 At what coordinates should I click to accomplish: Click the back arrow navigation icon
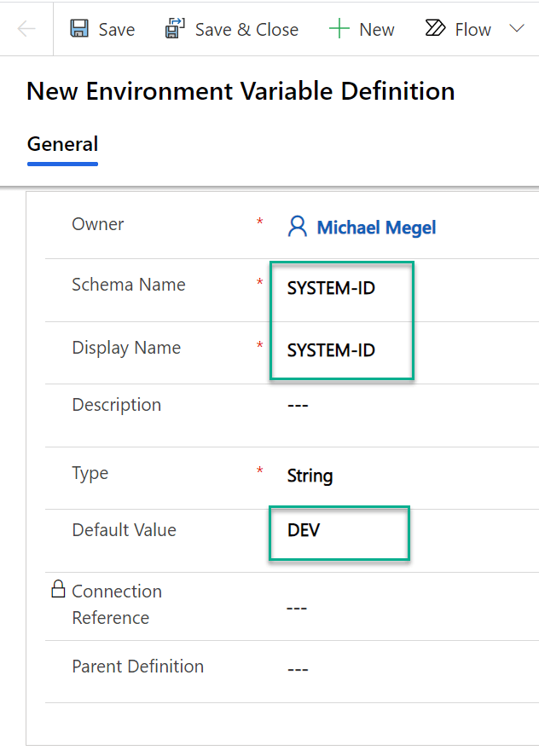[26, 28]
